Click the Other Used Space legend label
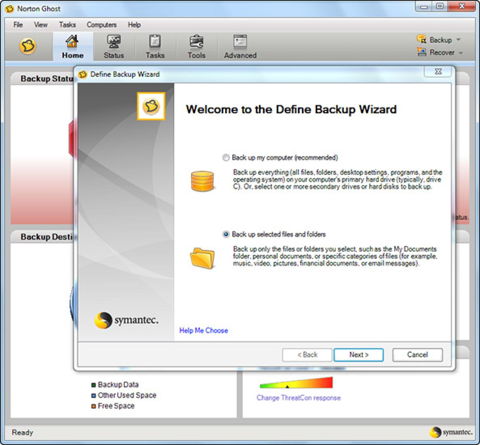This screenshot has height=445, width=480. [127, 395]
